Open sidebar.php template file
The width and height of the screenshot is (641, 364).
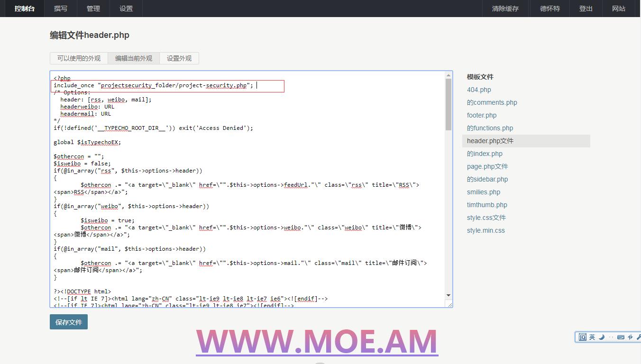pos(487,179)
